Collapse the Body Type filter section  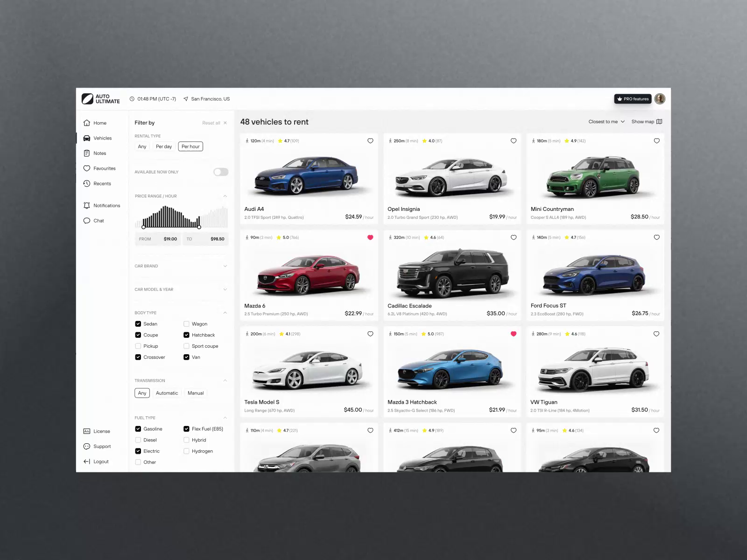pos(226,312)
